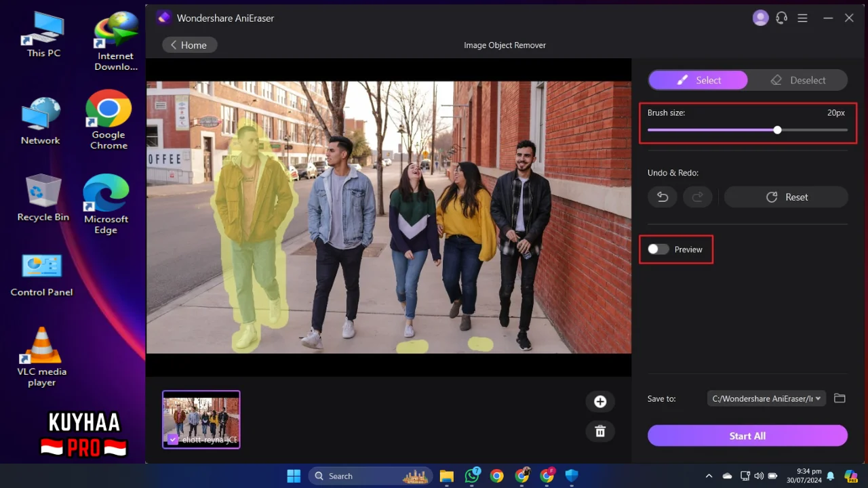Reset all selections
This screenshot has width=868, height=488.
(x=786, y=197)
